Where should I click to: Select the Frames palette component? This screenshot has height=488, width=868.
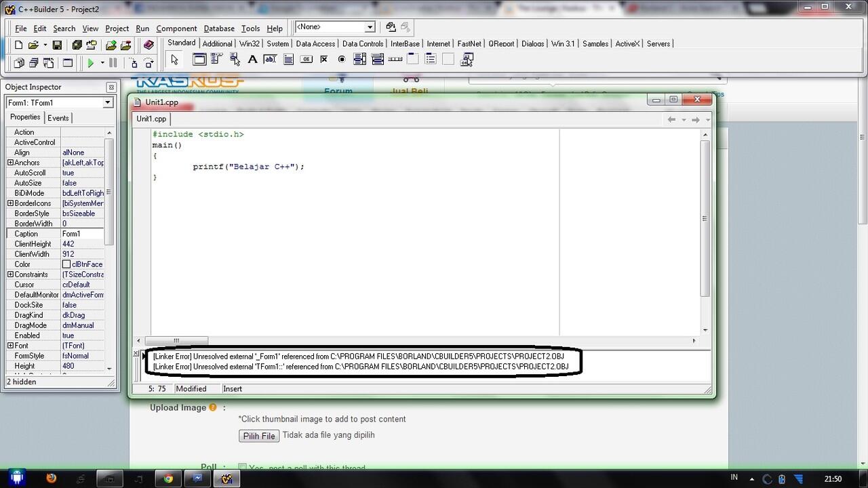click(199, 60)
